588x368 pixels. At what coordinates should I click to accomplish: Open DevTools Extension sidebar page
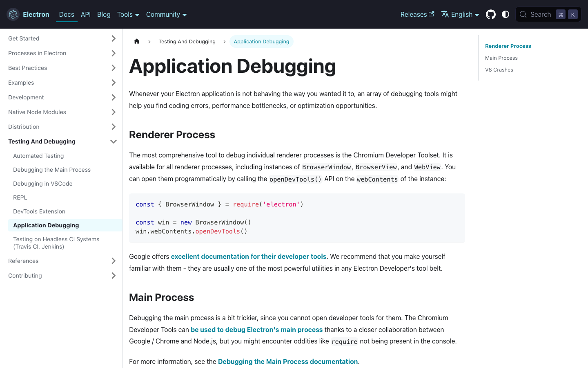point(39,211)
